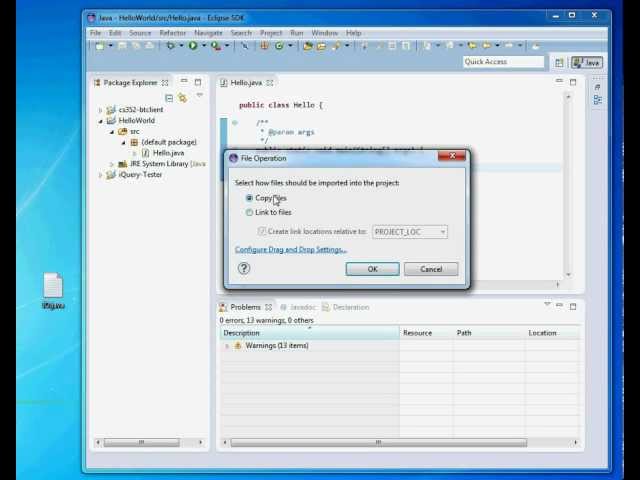Click the Quick Access search field
640x480 pixels.
click(x=504, y=62)
